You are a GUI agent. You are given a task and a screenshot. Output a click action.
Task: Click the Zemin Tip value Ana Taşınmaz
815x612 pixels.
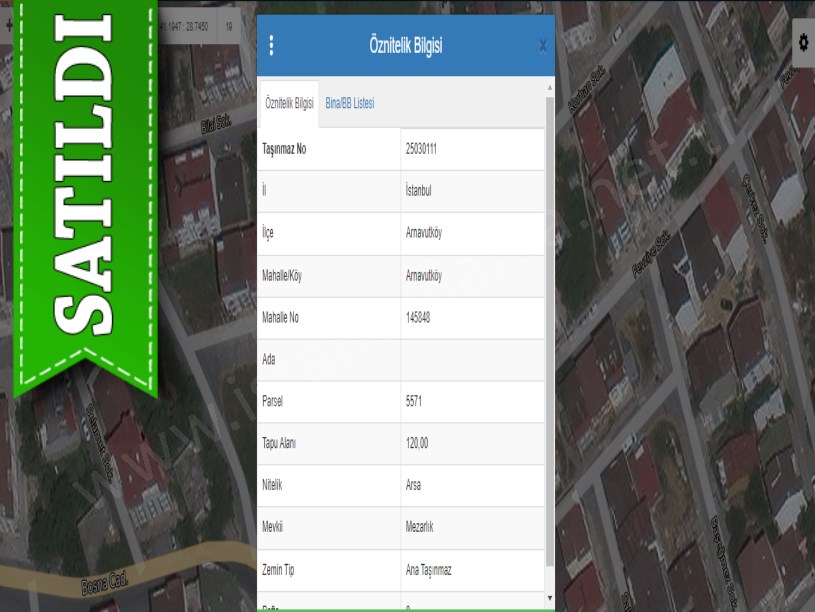428,569
